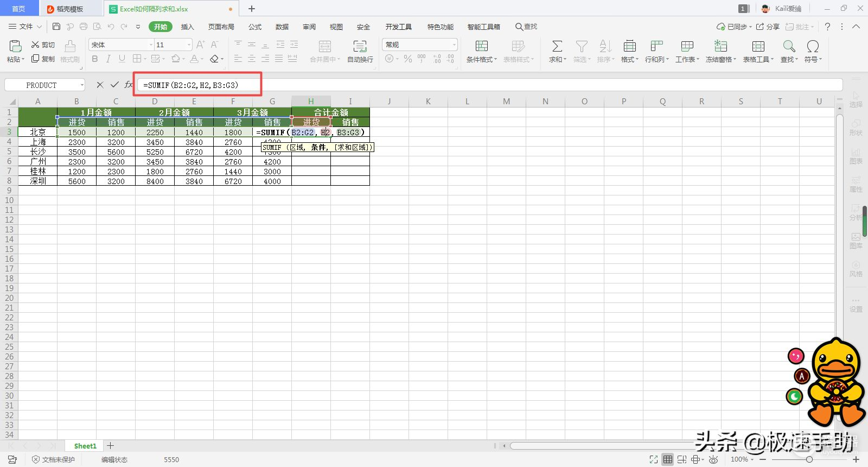Open the name box PRODUCT dropdown
Viewport: 868px width, 467px height.
point(82,85)
